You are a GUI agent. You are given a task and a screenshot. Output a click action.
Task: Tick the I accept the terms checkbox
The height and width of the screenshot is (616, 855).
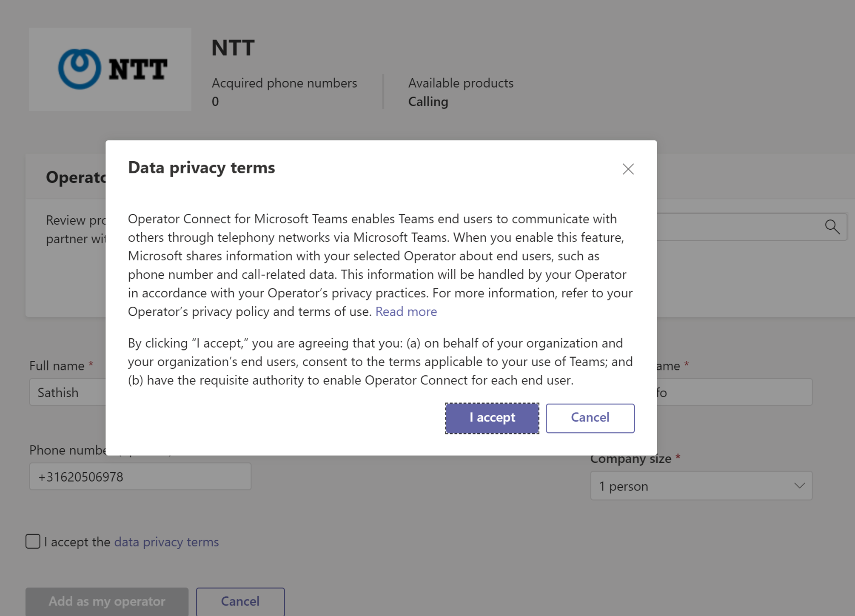(x=33, y=542)
